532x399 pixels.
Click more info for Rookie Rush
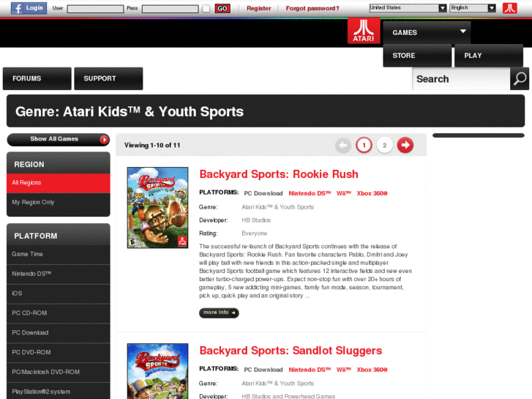[x=219, y=313]
